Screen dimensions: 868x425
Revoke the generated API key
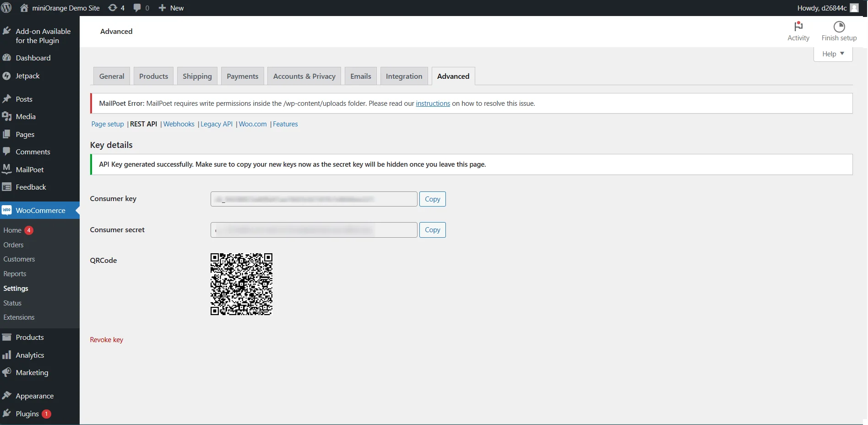106,339
